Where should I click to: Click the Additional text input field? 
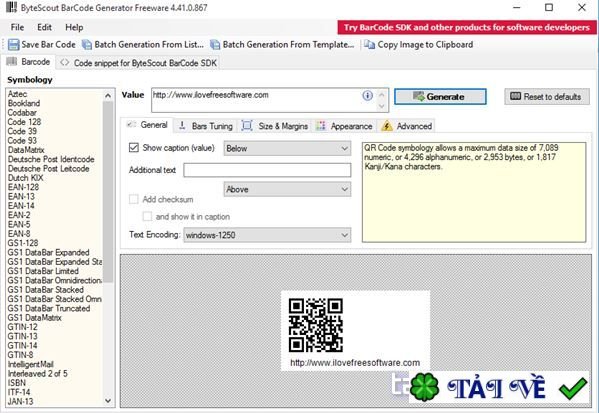pos(267,170)
